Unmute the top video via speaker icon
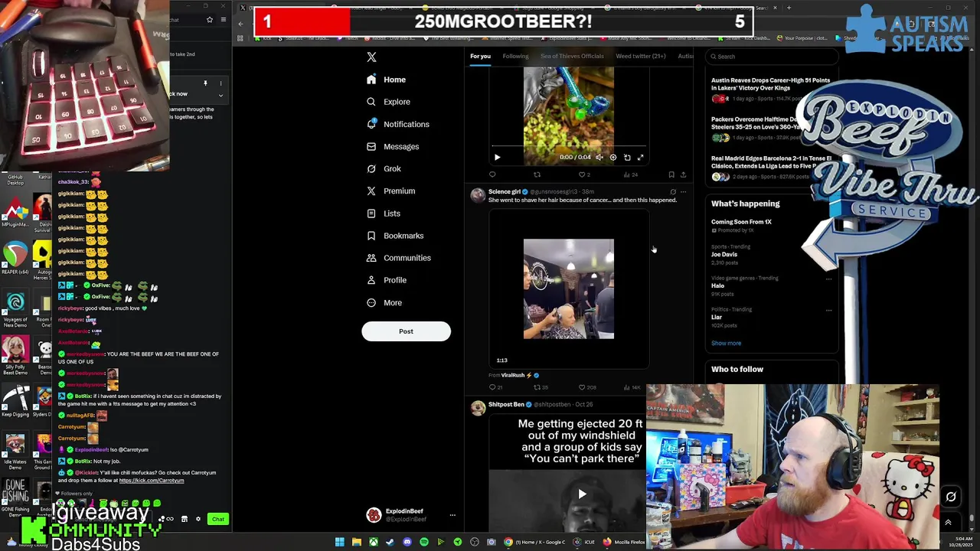Image resolution: width=980 pixels, height=551 pixels. point(599,157)
